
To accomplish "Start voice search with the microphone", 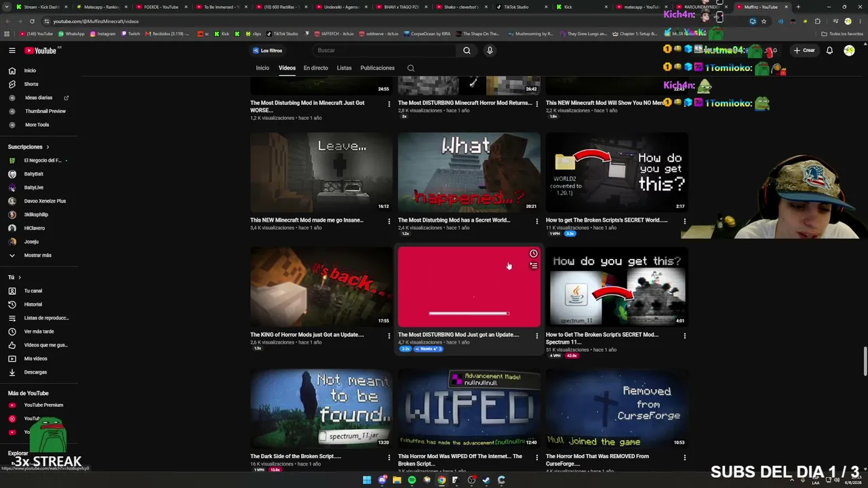I will (490, 50).
